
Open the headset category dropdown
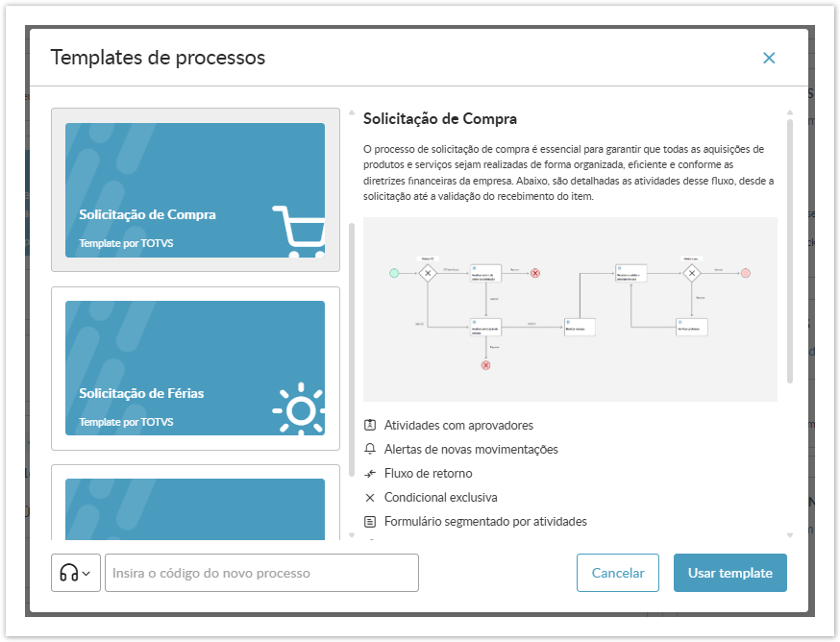pyautogui.click(x=76, y=573)
